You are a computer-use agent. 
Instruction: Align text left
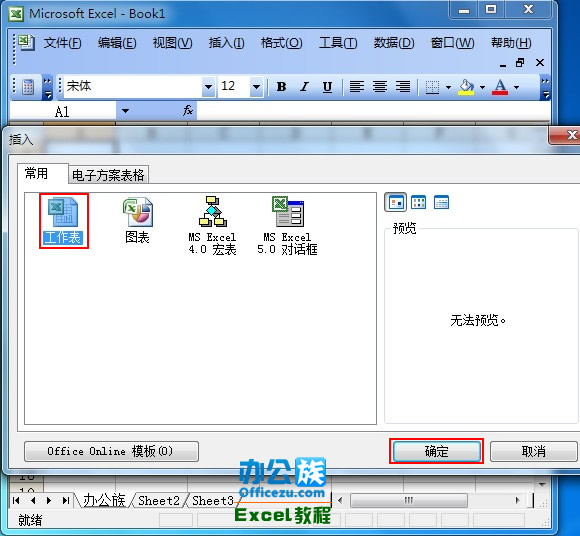point(357,87)
